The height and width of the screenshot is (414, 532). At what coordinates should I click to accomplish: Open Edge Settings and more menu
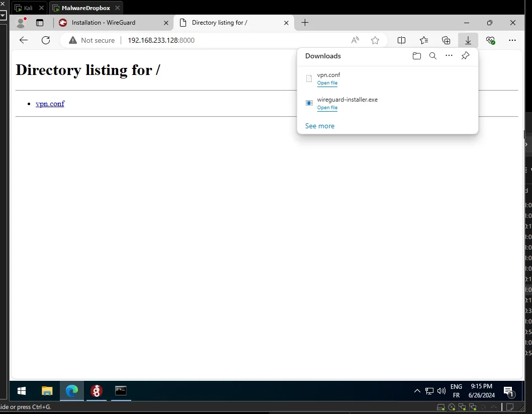pos(512,40)
